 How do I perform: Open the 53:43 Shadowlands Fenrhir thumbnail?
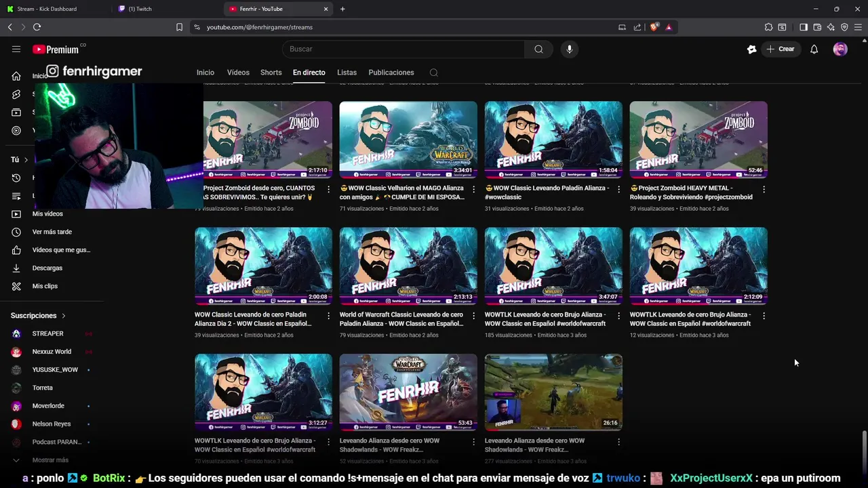click(x=408, y=392)
